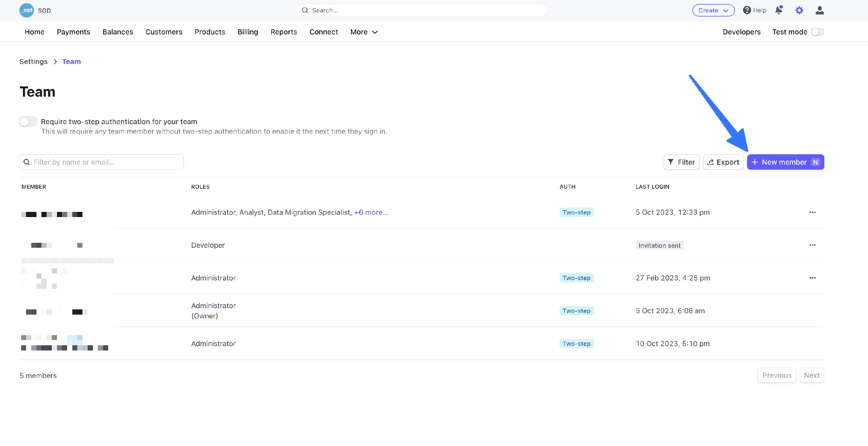Viewport: 868px width, 446px height.
Task: Enable Test mode toggle
Action: (x=817, y=32)
